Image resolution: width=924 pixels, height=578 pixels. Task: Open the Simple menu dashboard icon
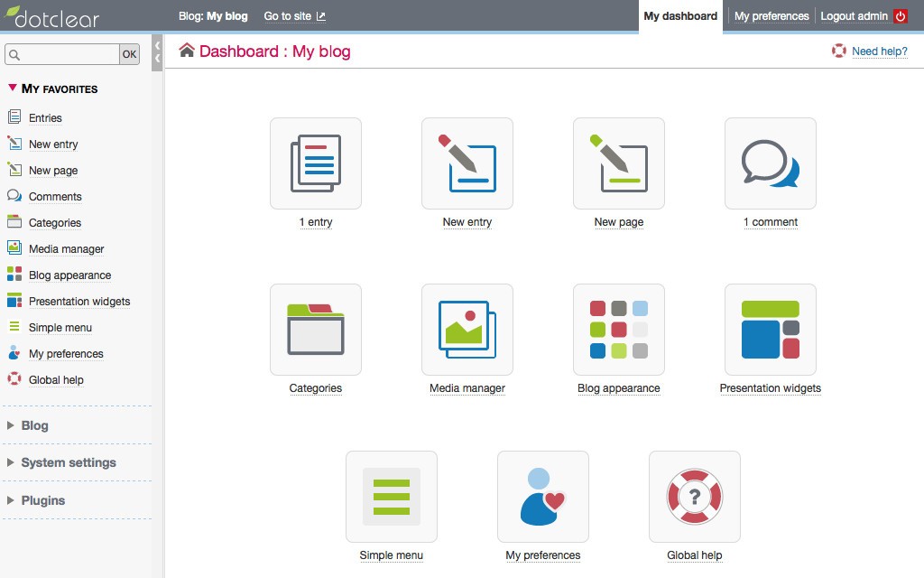point(392,497)
